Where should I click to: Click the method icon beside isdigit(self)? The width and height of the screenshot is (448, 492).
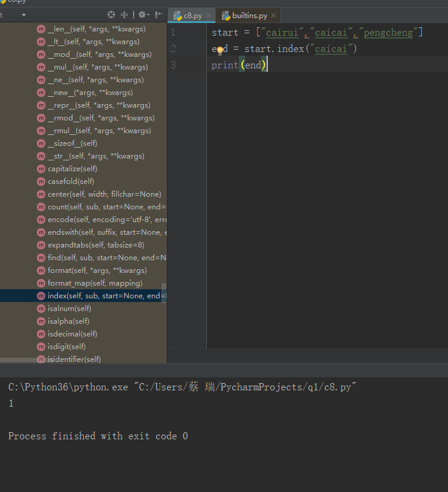point(41,347)
